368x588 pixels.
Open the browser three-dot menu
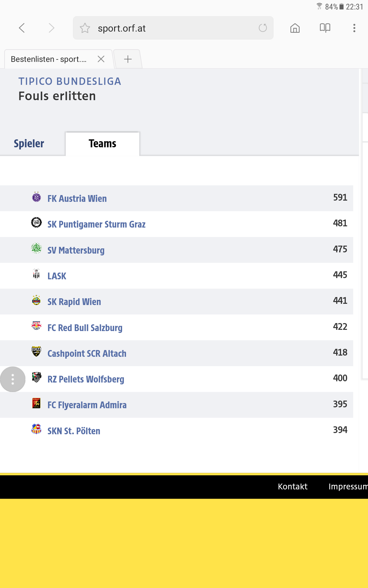[x=354, y=28]
